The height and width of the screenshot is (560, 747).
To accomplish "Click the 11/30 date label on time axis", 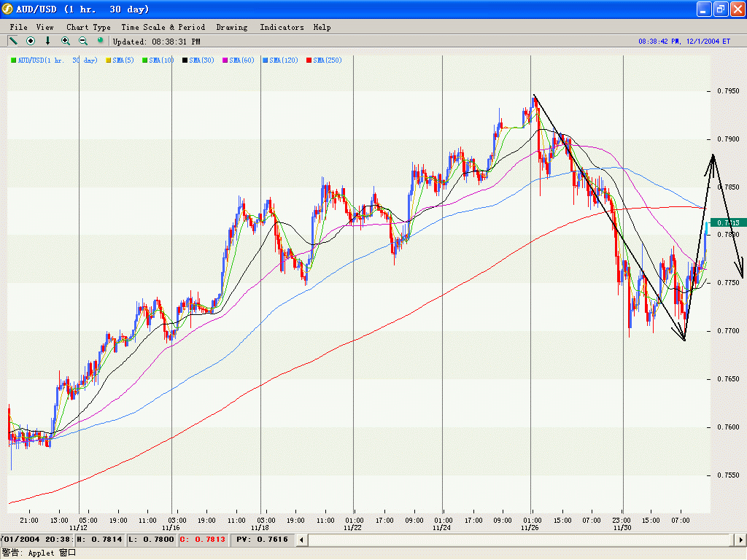I will point(622,528).
